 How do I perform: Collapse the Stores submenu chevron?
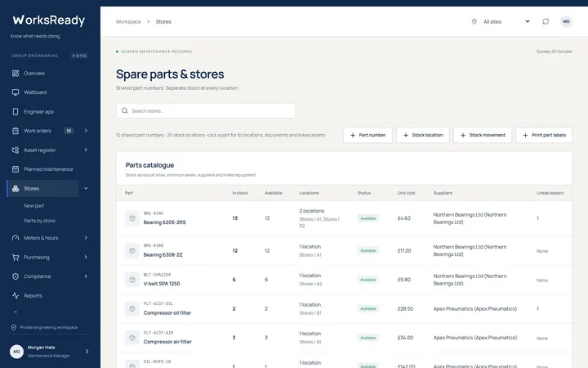click(86, 189)
